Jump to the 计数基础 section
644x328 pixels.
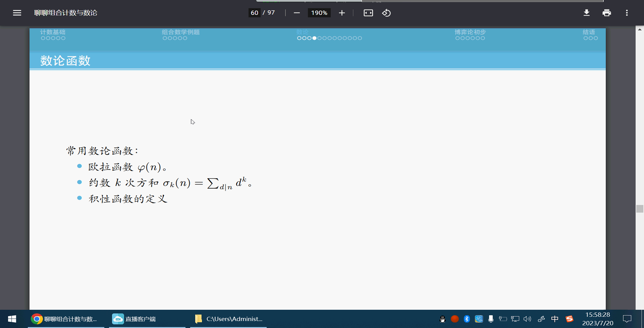click(x=53, y=32)
